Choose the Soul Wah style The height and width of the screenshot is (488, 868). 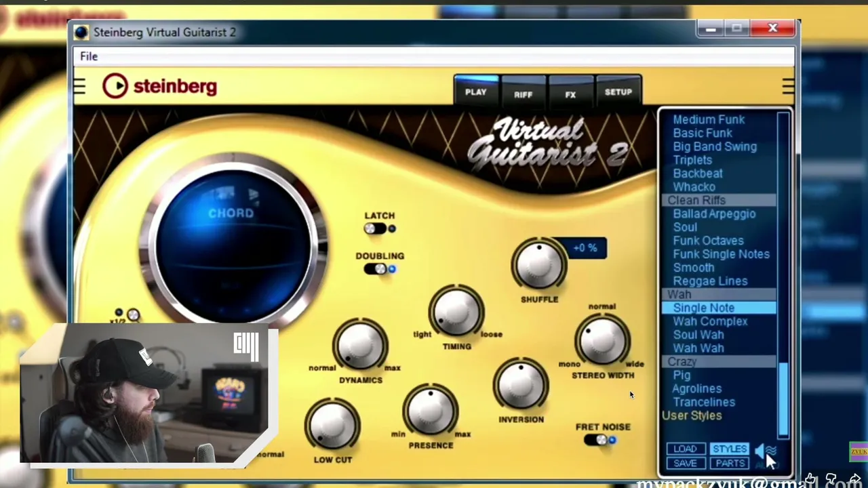698,335
